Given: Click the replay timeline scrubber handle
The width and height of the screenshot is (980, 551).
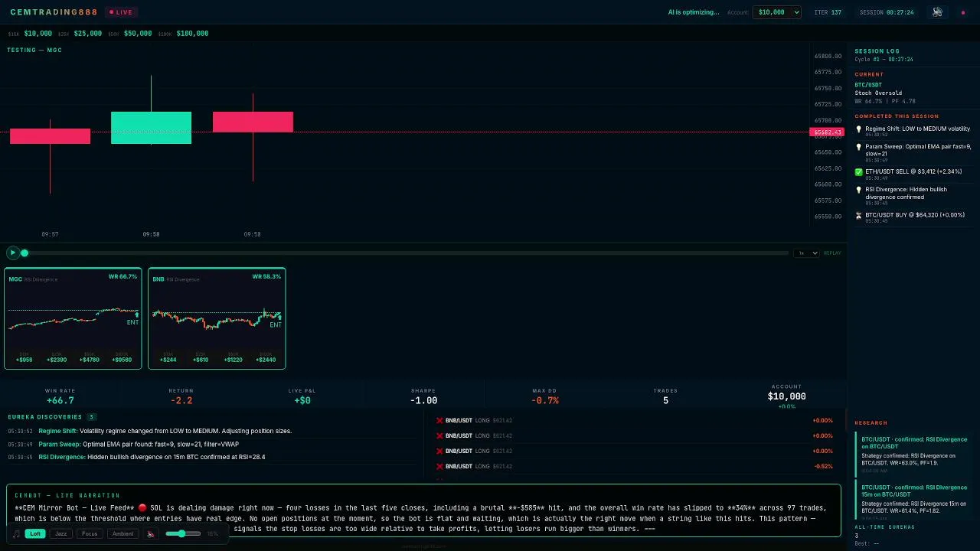Looking at the screenshot, I should (24, 253).
